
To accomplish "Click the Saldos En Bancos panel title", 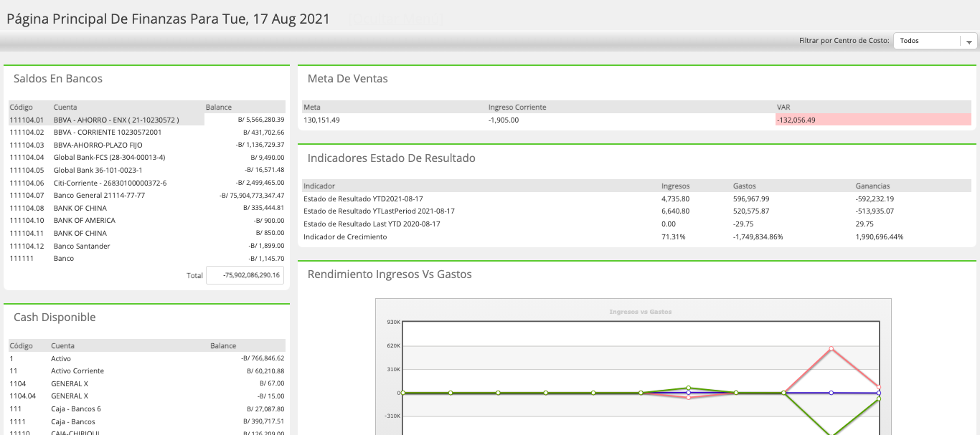I will pos(58,79).
